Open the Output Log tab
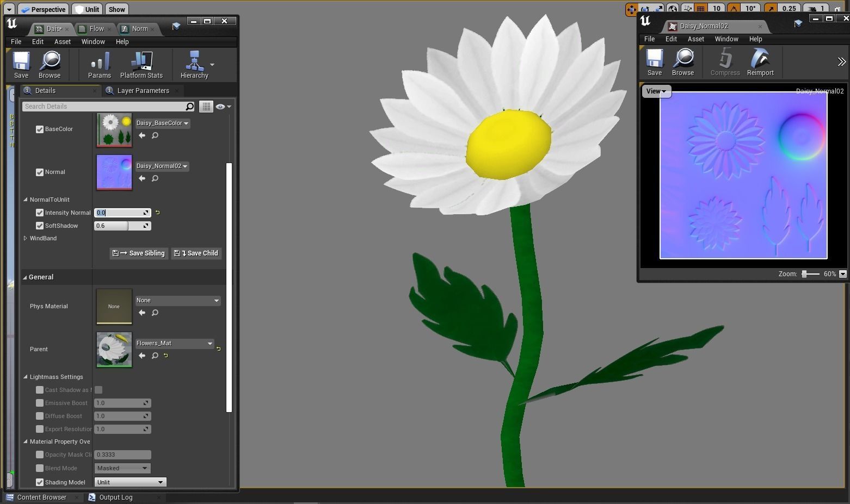This screenshot has width=850, height=504. pos(115,497)
